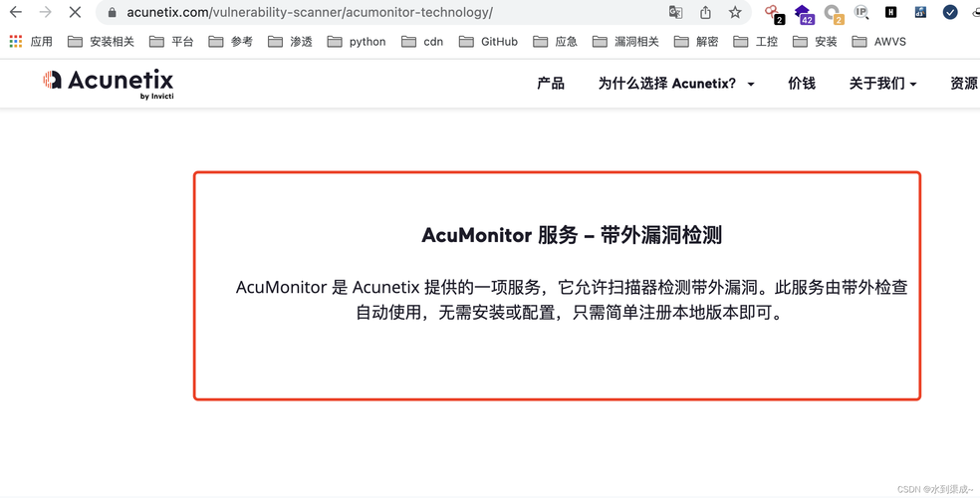Expand the 关于我们 dropdown menu
Image resolution: width=980 pixels, height=498 pixels.
click(x=882, y=84)
